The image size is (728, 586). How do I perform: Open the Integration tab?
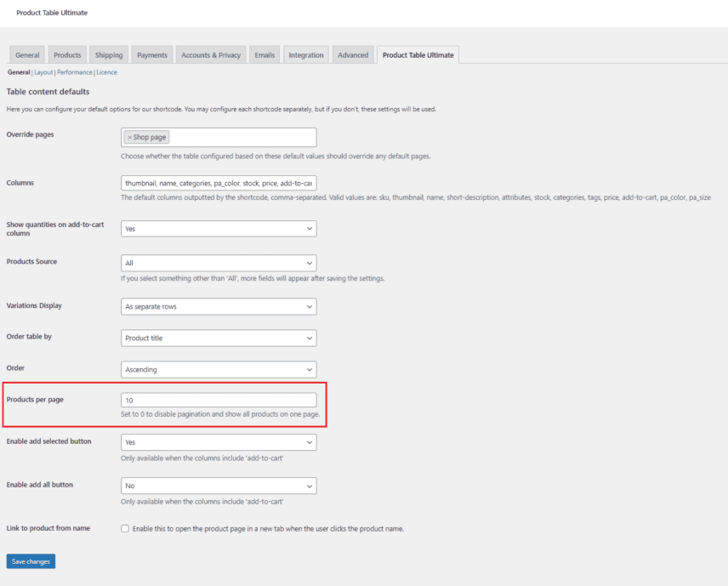tap(305, 54)
